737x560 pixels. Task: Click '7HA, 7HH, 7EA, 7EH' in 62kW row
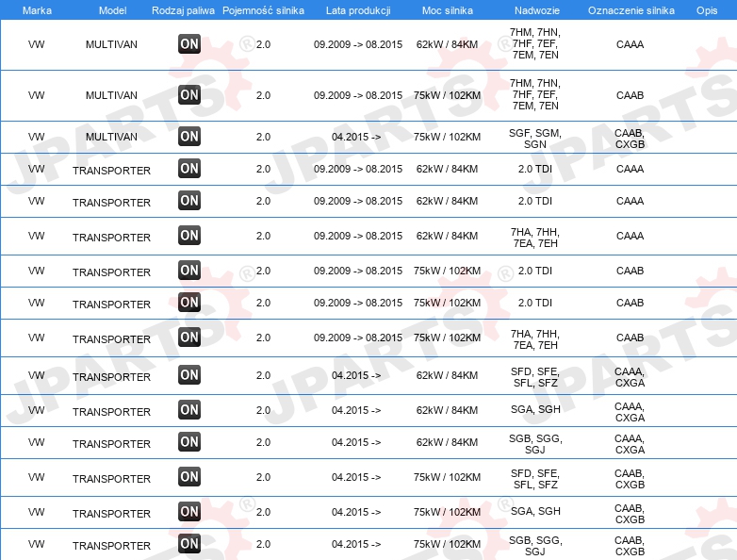pyautogui.click(x=535, y=238)
